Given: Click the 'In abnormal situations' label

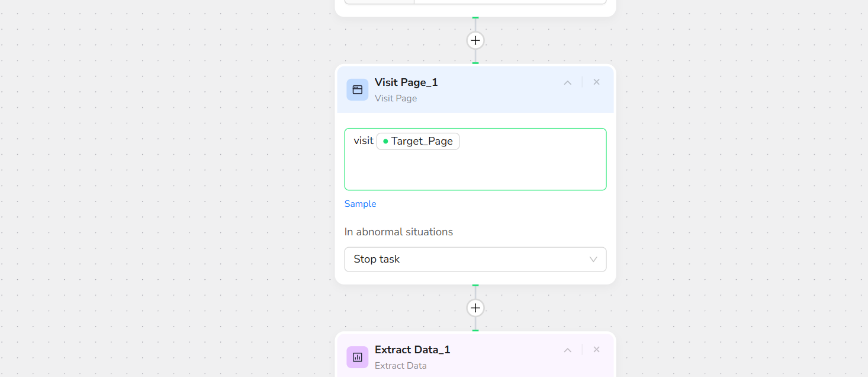Looking at the screenshot, I should point(398,232).
